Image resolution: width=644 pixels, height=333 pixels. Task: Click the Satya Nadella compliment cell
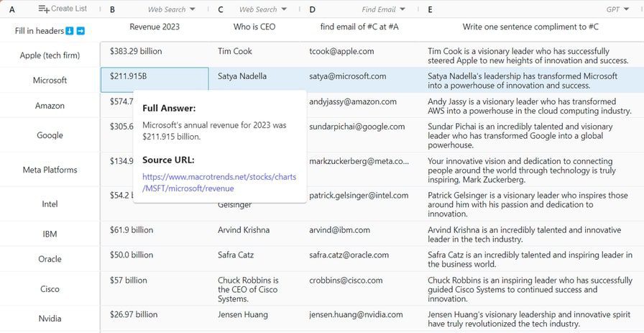(531, 80)
